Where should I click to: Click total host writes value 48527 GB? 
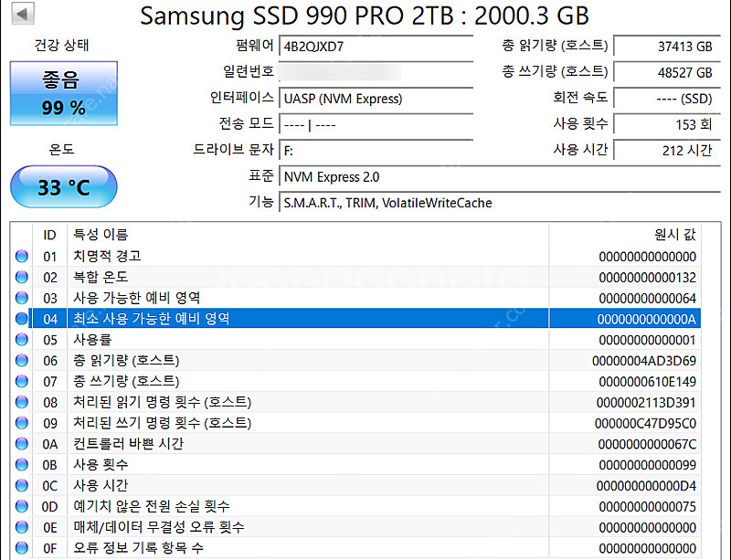click(667, 72)
